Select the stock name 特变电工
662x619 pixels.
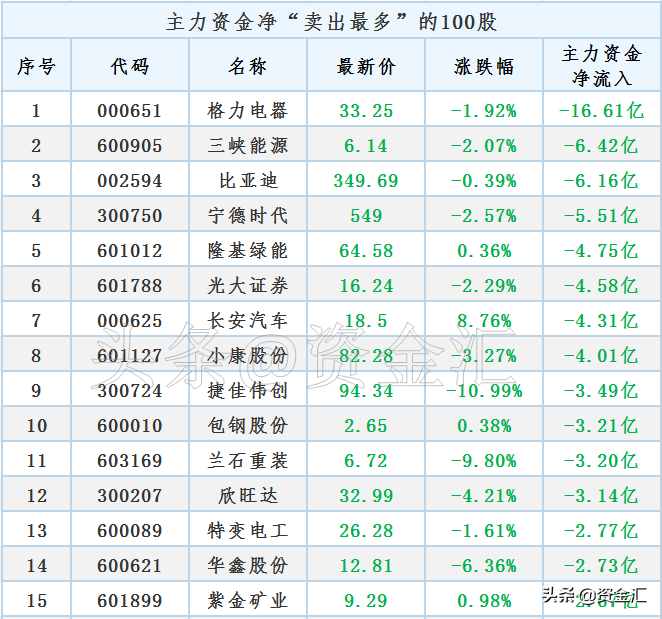point(248,531)
